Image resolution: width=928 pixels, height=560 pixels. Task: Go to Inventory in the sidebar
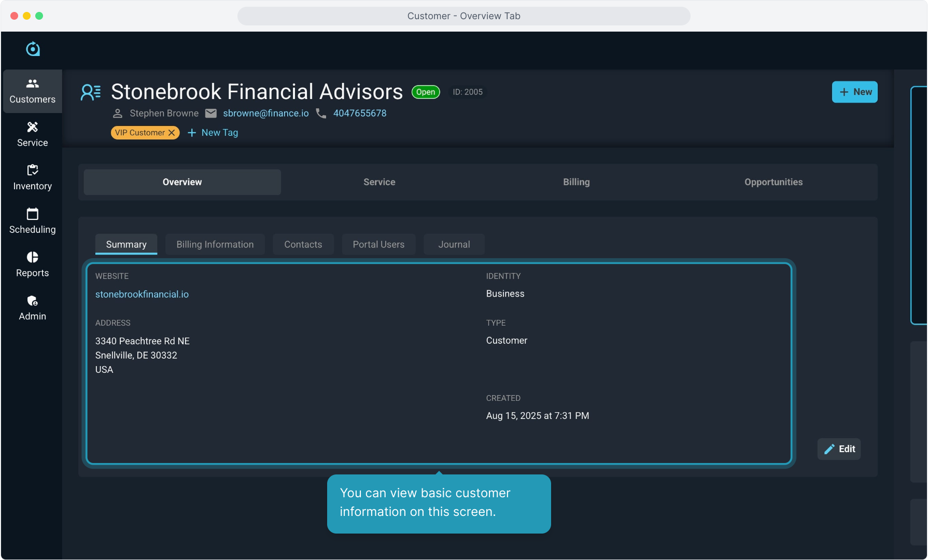32,178
